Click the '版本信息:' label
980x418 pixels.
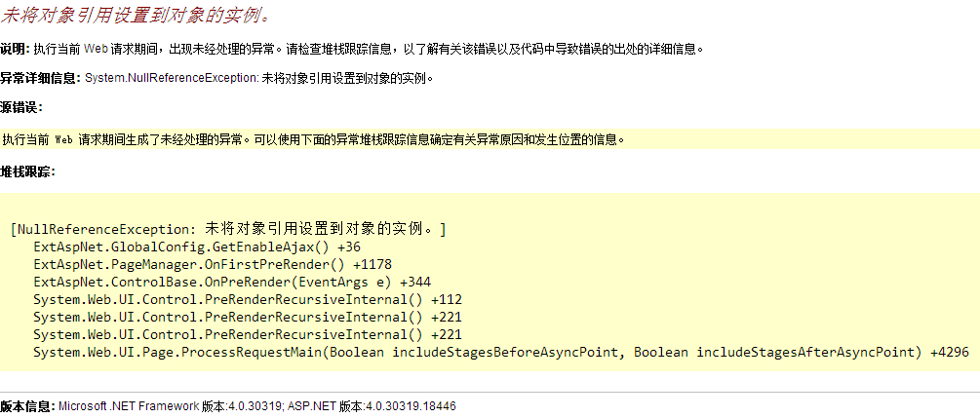(27, 405)
